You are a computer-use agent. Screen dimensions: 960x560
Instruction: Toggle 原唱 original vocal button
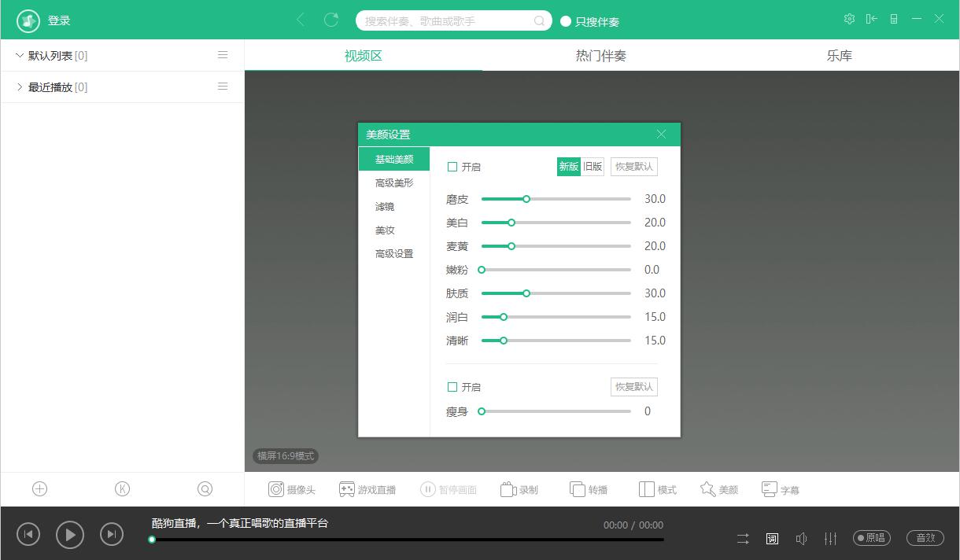(872, 538)
